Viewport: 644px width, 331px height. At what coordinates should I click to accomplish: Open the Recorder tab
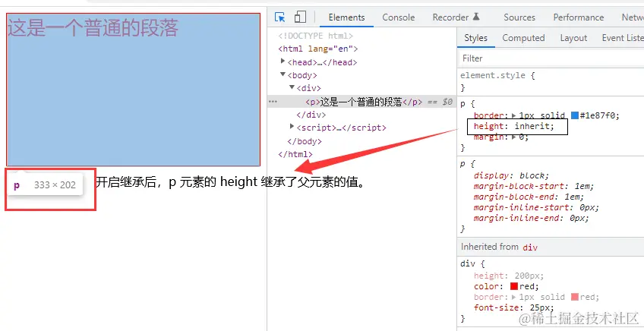click(450, 17)
